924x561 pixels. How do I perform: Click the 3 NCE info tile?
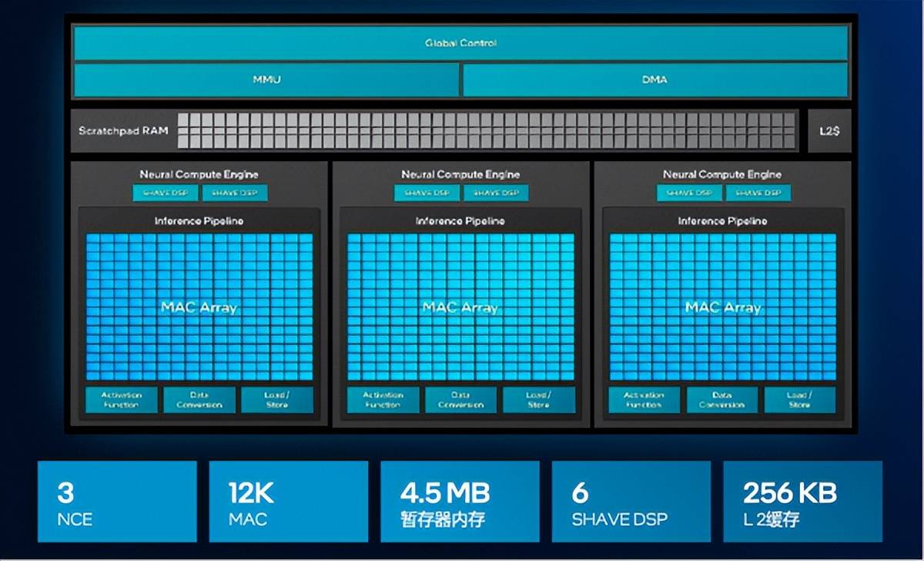[117, 502]
